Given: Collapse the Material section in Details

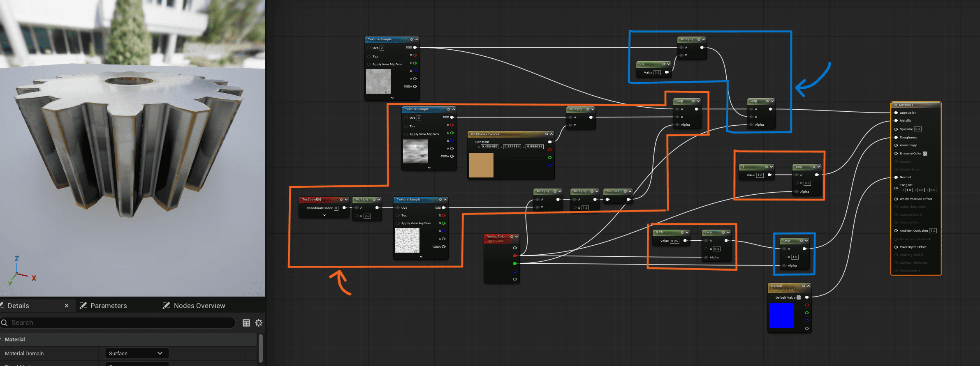Looking at the screenshot, I should click(2, 339).
